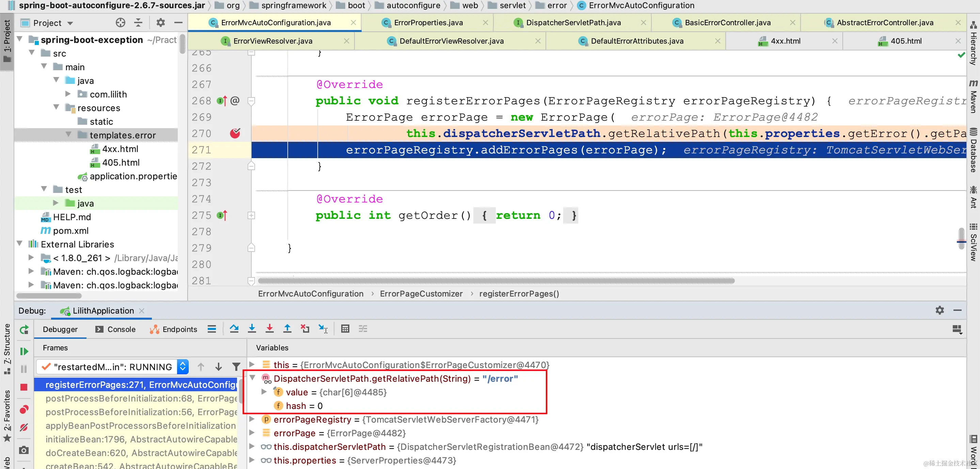
Task: Take a thread dump camera icon
Action: pos(24,450)
